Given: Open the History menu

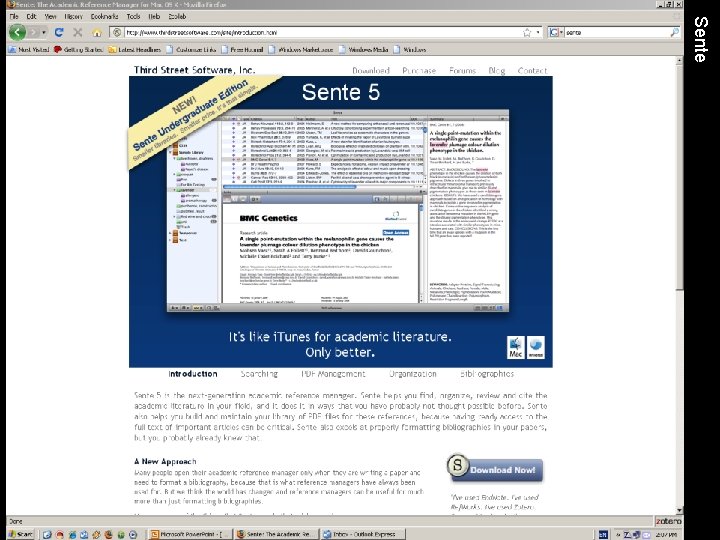Looking at the screenshot, I should coord(73,16).
